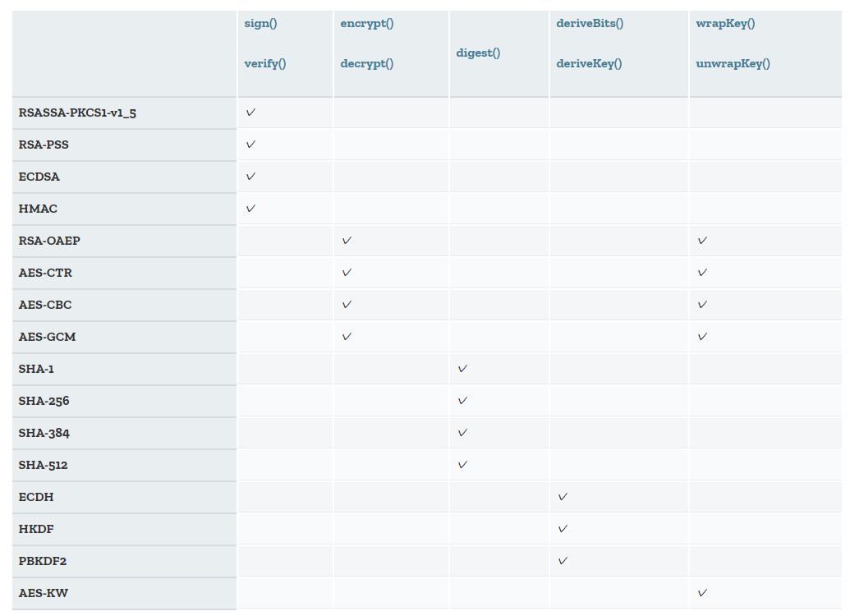Select the SHA-512 row label

[43, 465]
